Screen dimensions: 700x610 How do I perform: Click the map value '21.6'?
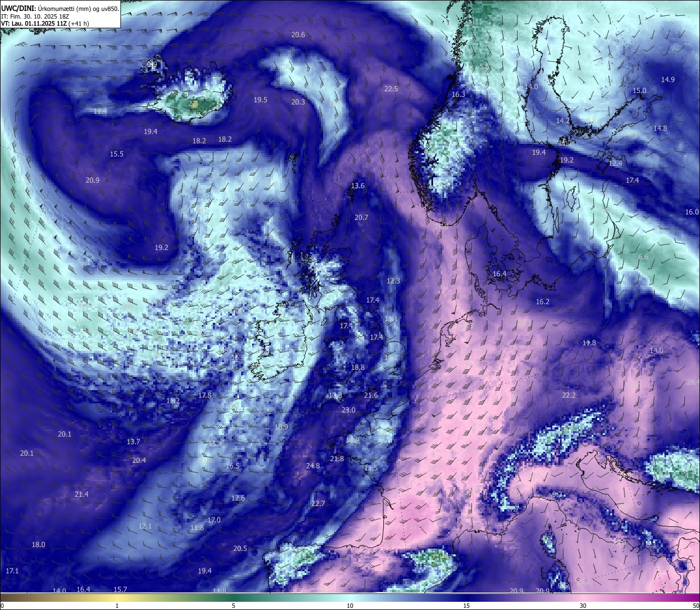click(x=371, y=395)
